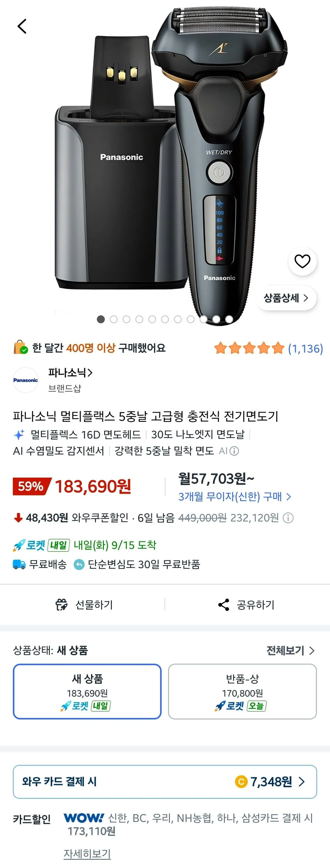Tap the heart wishlist icon
The width and height of the screenshot is (330, 868).
point(302,261)
